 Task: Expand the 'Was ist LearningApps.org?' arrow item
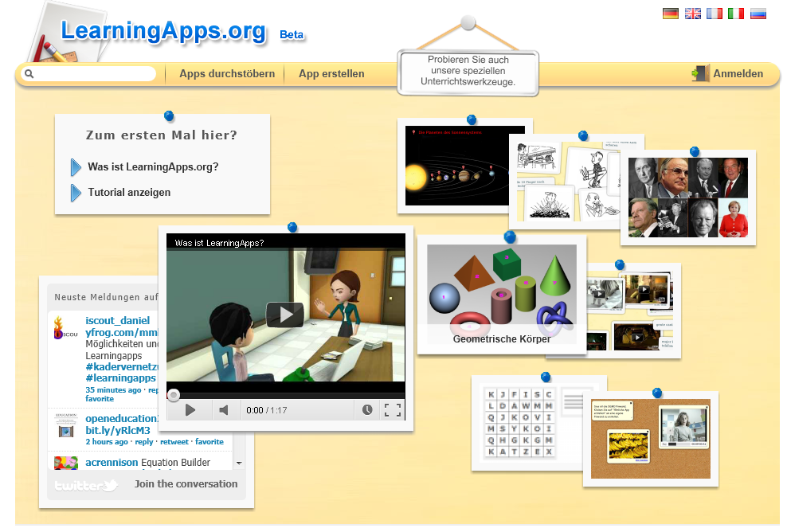click(76, 167)
